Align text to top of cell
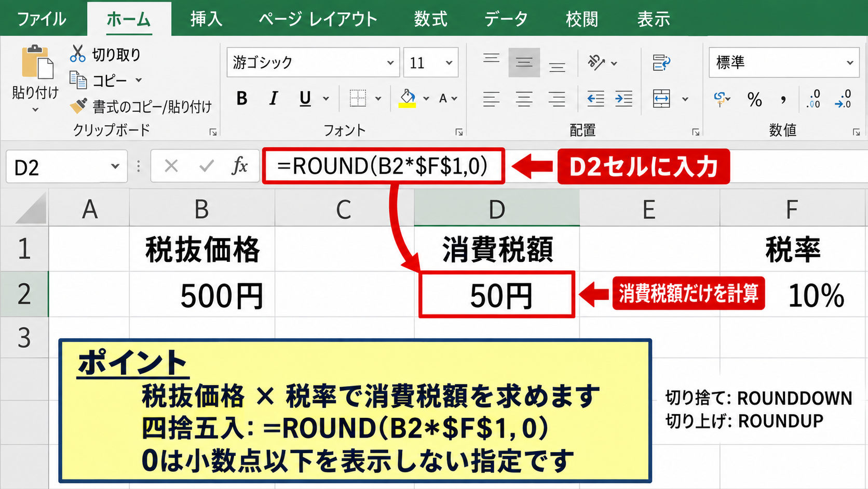This screenshot has width=868, height=489. (491, 58)
